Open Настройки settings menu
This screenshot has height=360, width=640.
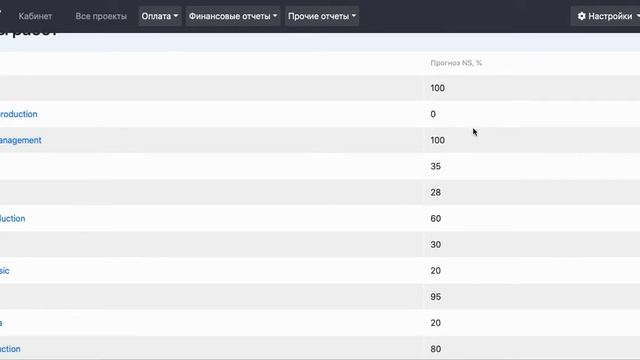tap(605, 16)
